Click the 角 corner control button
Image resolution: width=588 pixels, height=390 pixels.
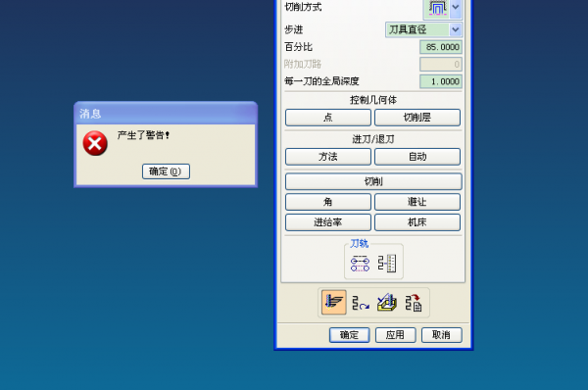(x=328, y=202)
